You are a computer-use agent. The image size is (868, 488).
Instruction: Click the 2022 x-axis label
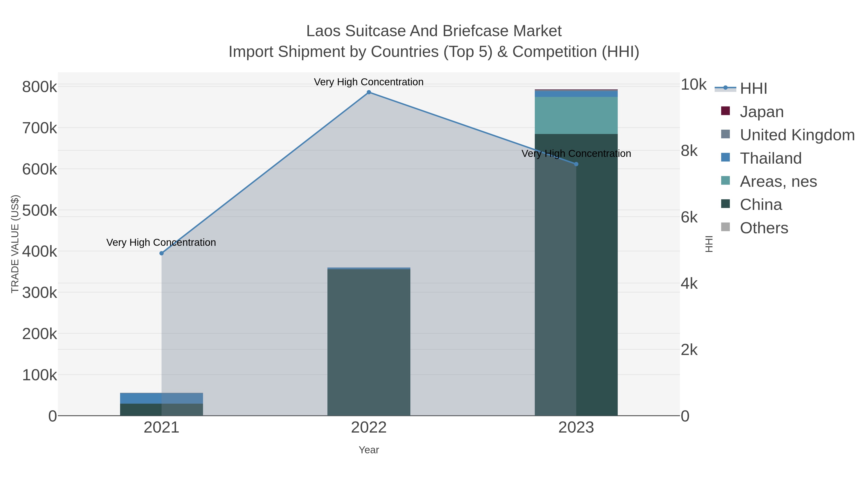tap(369, 428)
